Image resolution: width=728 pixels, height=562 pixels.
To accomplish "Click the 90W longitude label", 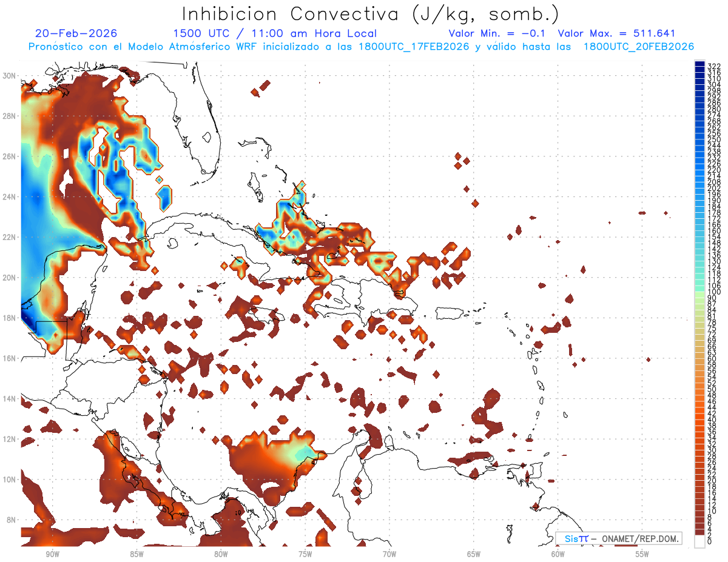I will point(52,554).
